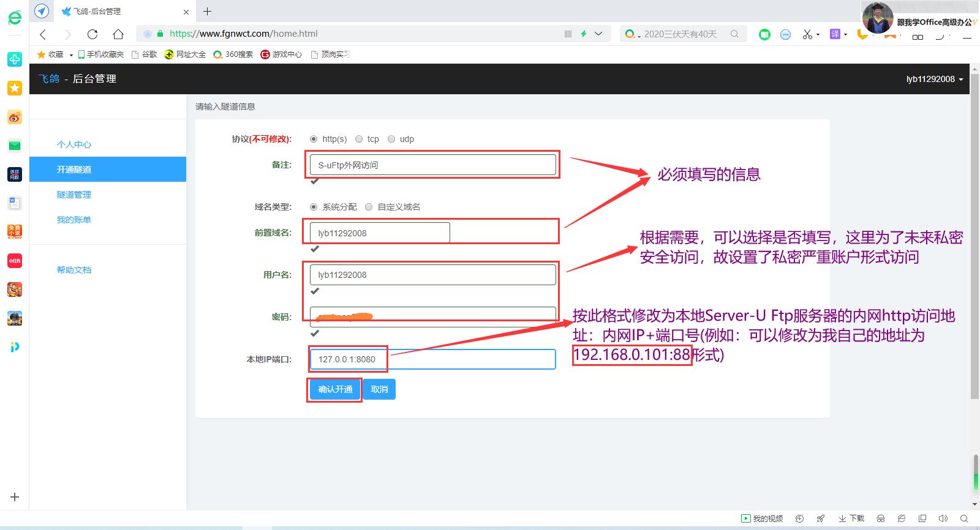Click the browser forward arrow
The height and width of the screenshot is (530, 980).
(x=67, y=34)
